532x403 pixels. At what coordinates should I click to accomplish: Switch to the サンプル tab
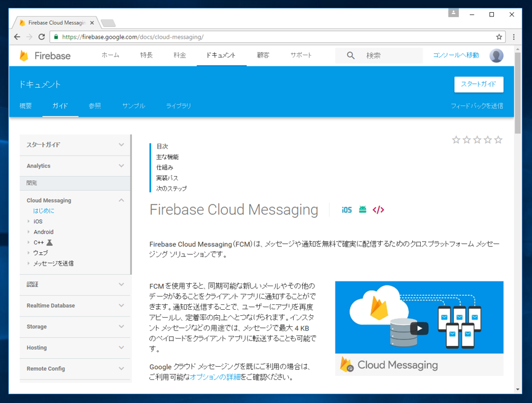134,106
